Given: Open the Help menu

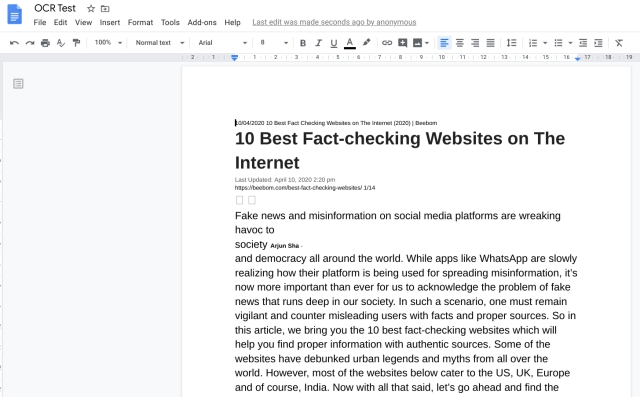Looking at the screenshot, I should tap(232, 22).
